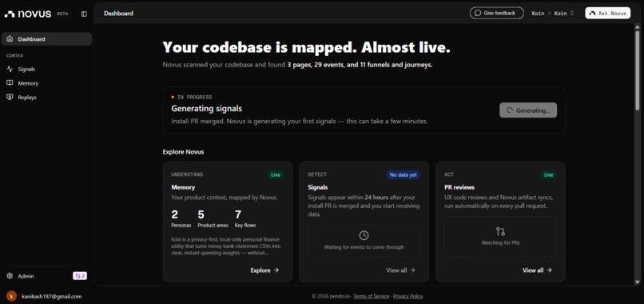Viewport: 644px width, 304px height.
Task: Click the user avatar with letter k
Action: coord(11,296)
